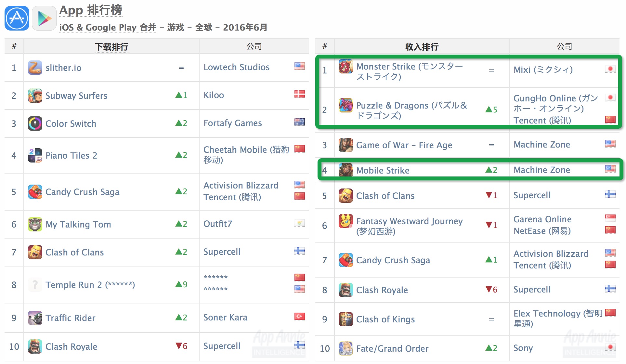The width and height of the screenshot is (626, 364).
Task: Click the iOS App Store icon
Action: point(17,18)
